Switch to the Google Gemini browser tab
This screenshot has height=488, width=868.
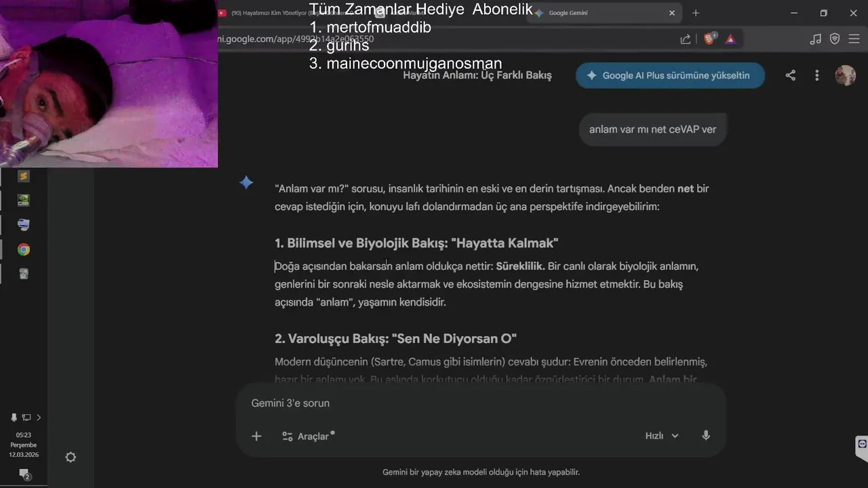(604, 13)
